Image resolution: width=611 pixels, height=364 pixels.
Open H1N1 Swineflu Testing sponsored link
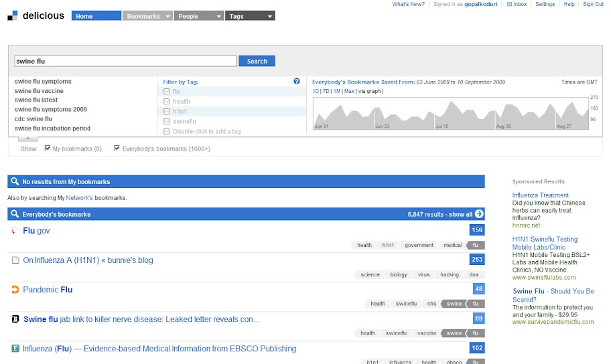tap(545, 243)
